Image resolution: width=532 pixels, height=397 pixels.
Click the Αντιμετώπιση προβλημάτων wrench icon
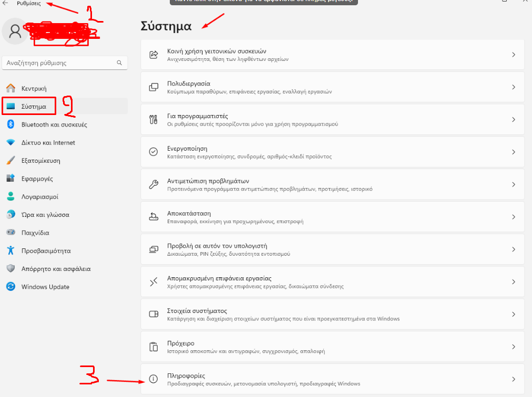click(154, 184)
